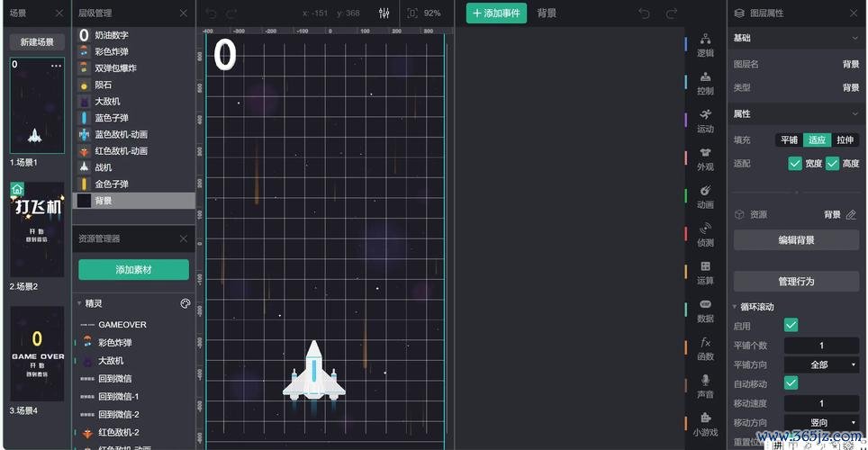The height and width of the screenshot is (450, 868).
Task: Open the canvas adjustment sliders icon
Action: point(384,13)
